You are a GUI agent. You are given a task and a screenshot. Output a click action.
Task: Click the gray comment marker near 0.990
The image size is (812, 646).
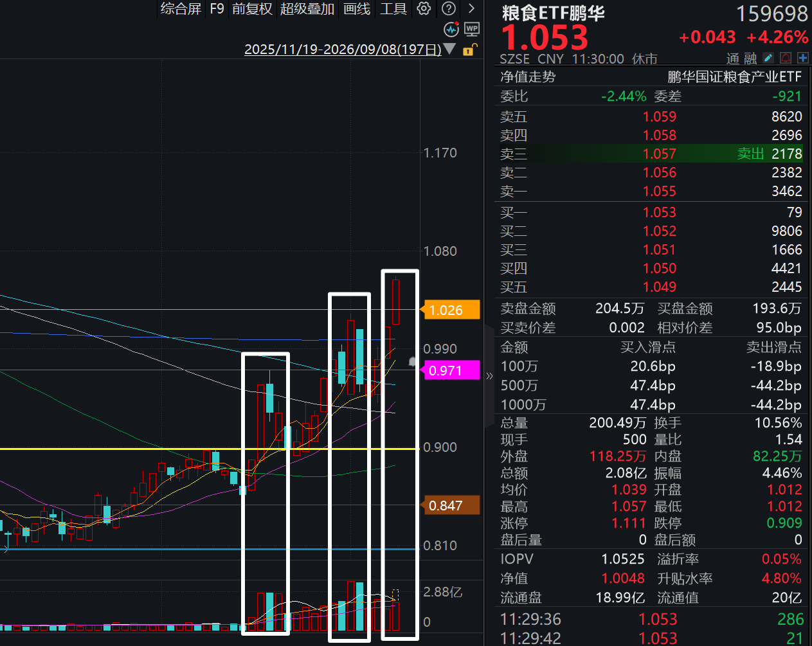pyautogui.click(x=413, y=363)
